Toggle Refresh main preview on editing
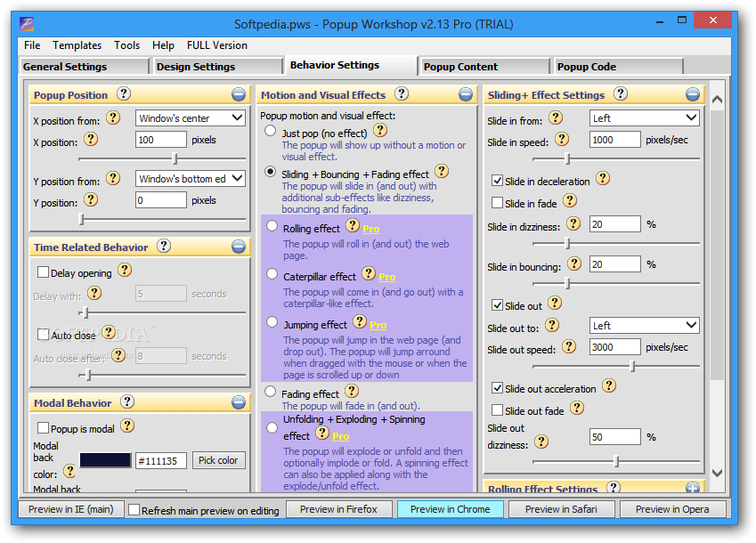The width and height of the screenshot is (756, 543). tap(134, 510)
